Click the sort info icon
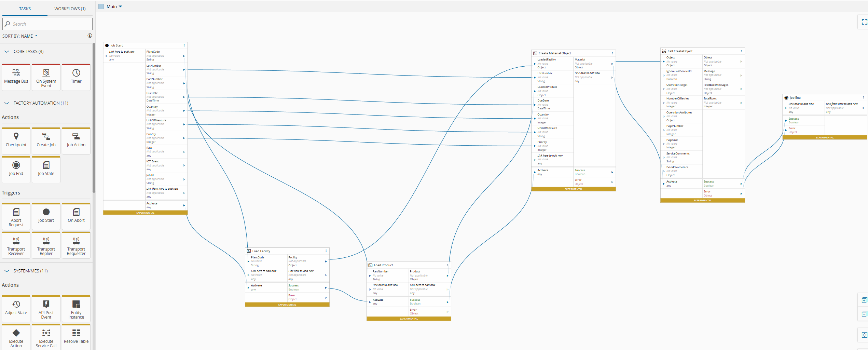868x350 pixels. coord(90,36)
